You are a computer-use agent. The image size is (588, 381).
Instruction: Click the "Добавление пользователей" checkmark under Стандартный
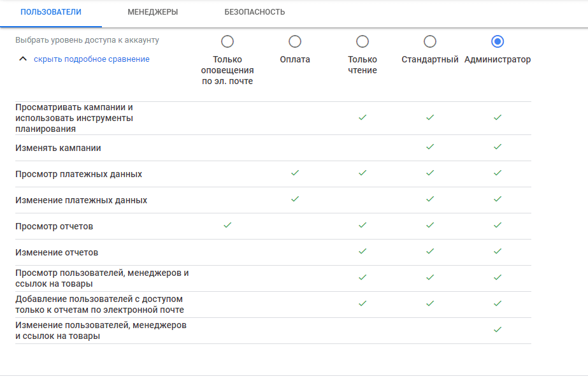click(x=430, y=303)
